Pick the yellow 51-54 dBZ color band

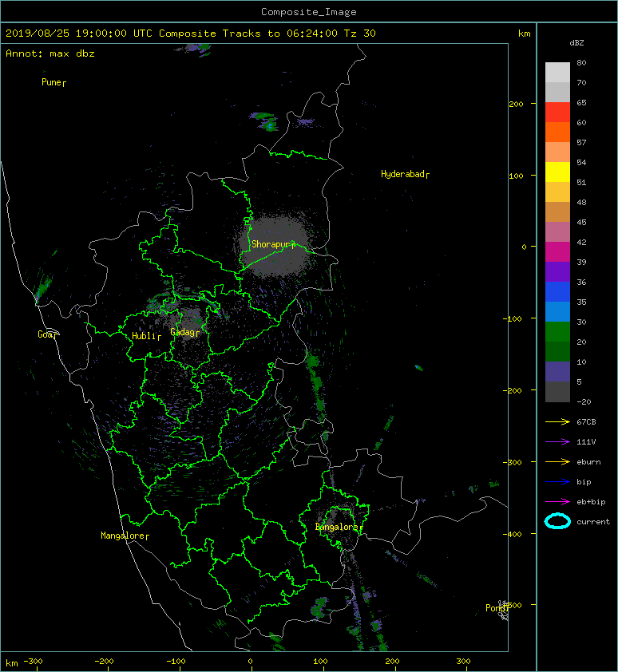click(557, 172)
